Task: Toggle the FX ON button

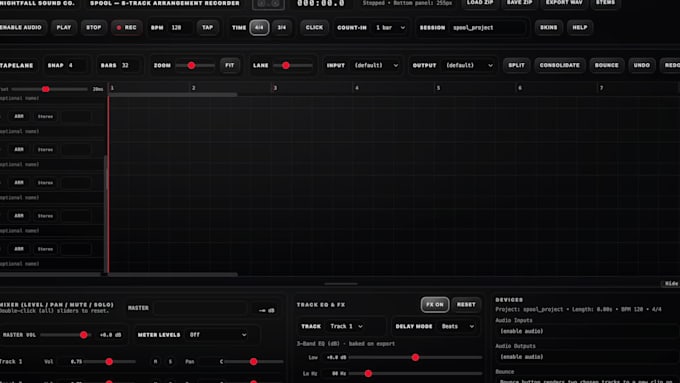Action: click(x=435, y=304)
